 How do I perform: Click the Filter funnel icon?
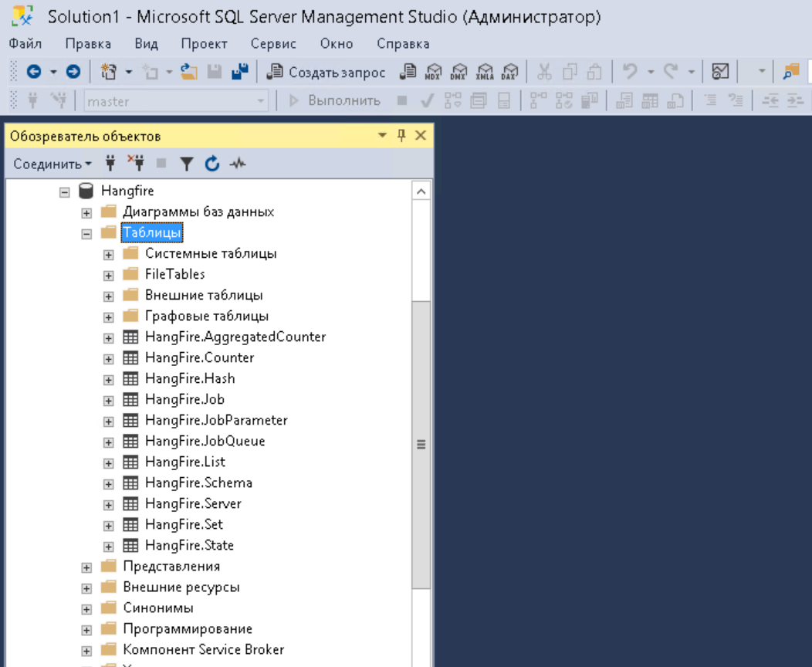pyautogui.click(x=187, y=164)
